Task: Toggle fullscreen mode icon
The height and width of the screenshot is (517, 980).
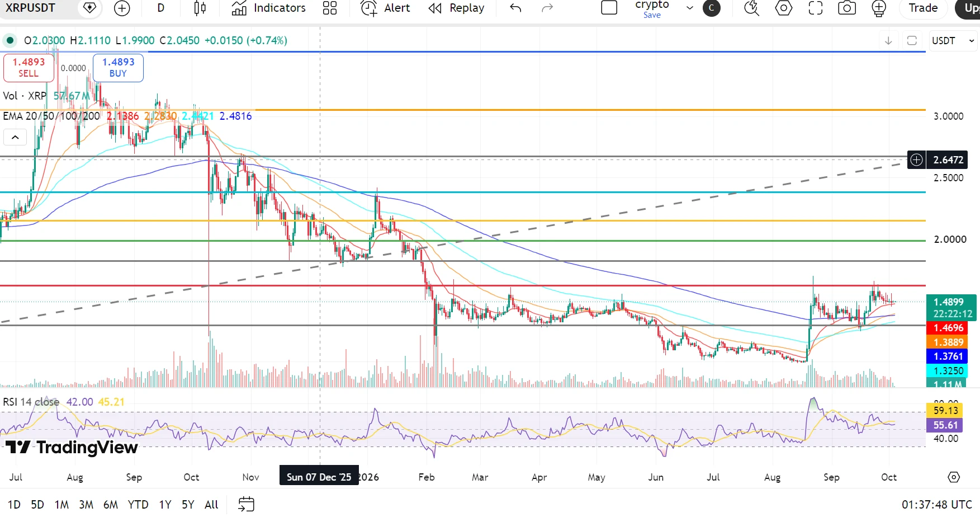Action: tap(816, 8)
